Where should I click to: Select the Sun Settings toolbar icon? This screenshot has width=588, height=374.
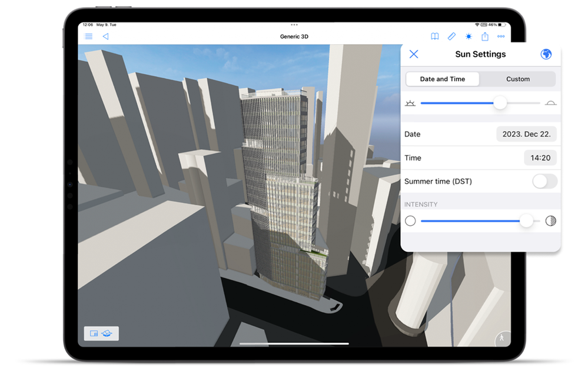(468, 36)
